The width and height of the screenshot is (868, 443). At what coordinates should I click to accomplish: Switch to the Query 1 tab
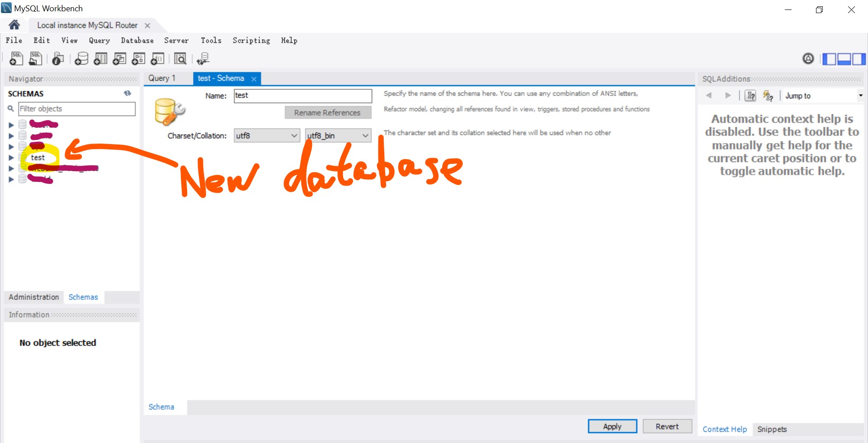point(162,78)
